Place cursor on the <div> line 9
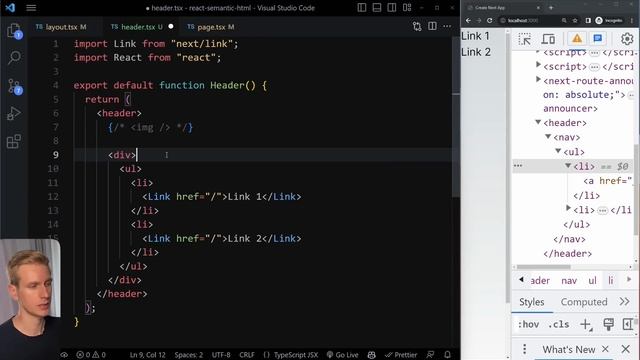 pyautogui.click(x=122, y=155)
